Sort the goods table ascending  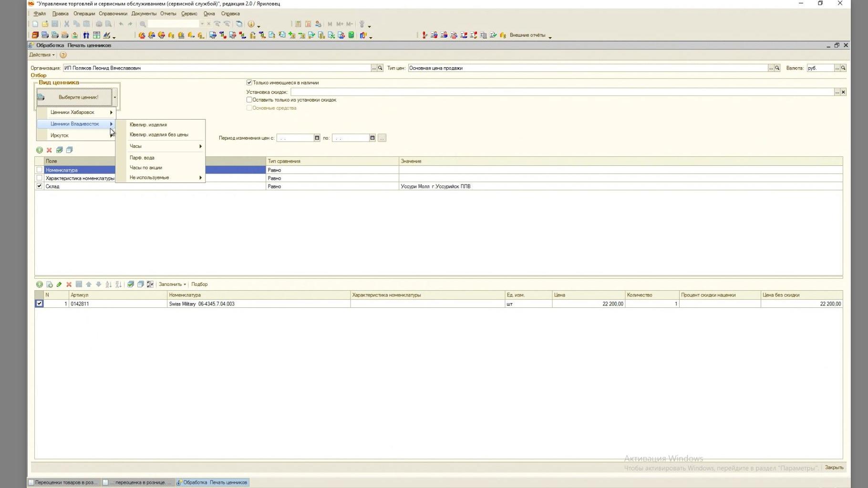coord(109,285)
